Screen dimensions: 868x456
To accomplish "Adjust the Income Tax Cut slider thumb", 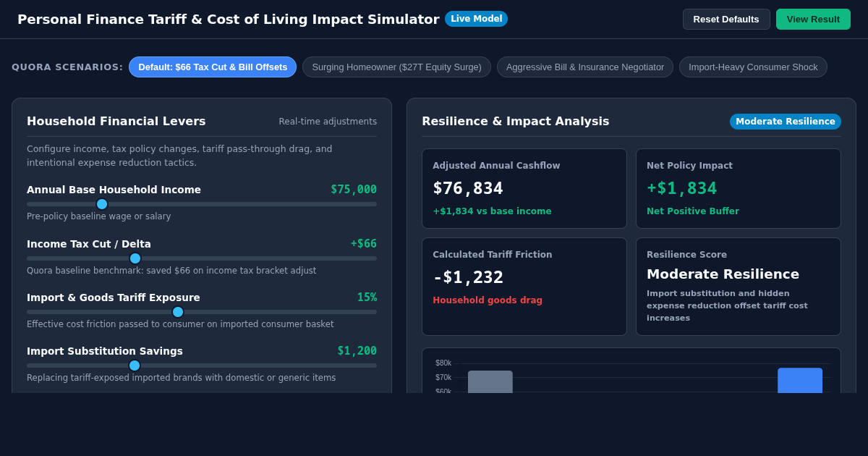I will pos(135,258).
